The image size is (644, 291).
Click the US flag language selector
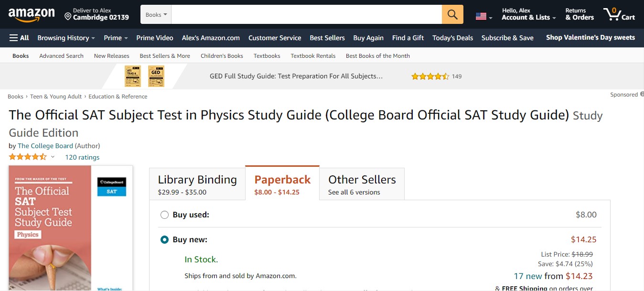(484, 16)
